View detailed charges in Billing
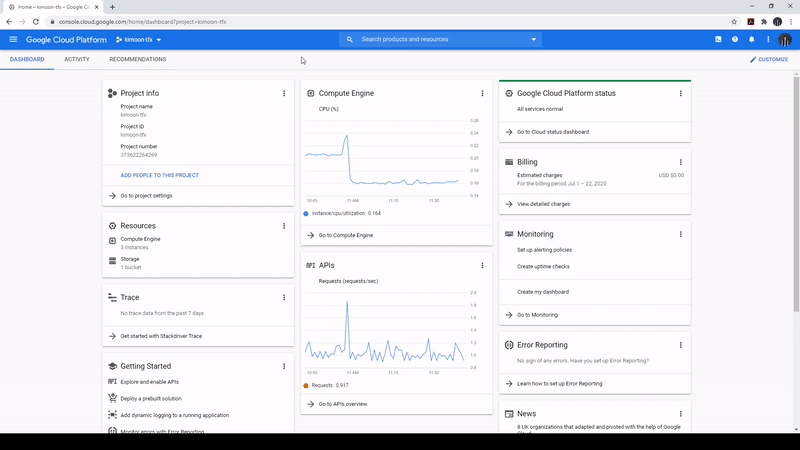Screen dimensions: 800x450 (543, 204)
